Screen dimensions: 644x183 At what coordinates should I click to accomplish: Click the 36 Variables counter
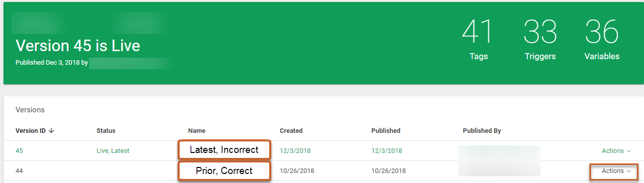(601, 39)
